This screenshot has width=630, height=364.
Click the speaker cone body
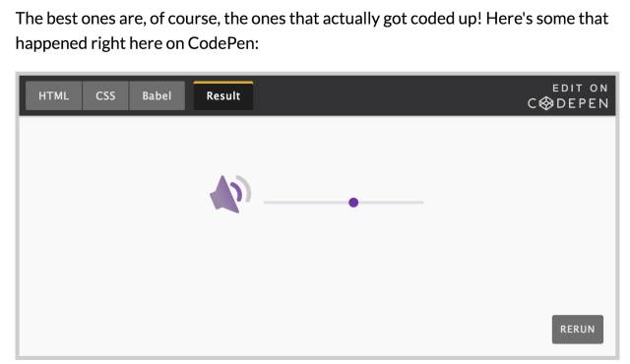point(223,196)
